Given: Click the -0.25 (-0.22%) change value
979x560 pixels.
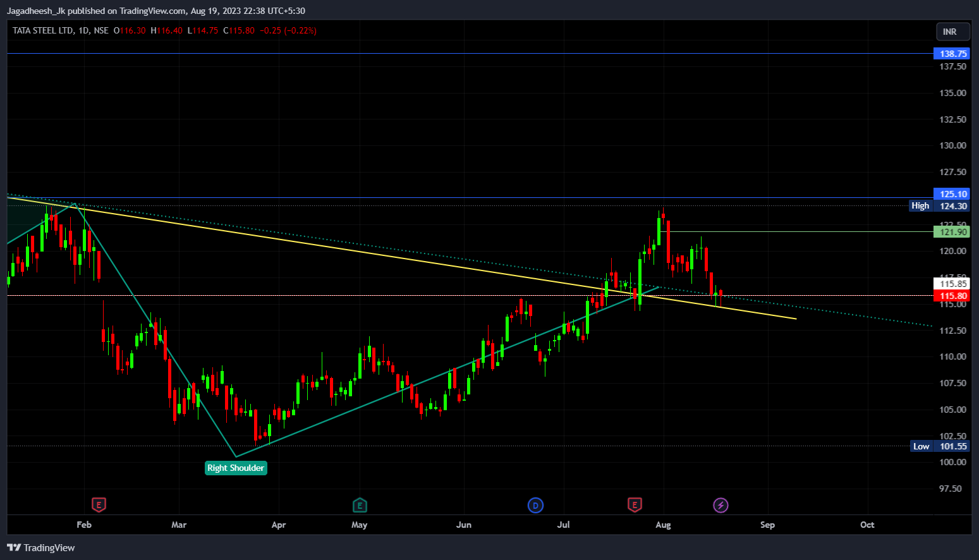Looking at the screenshot, I should (x=288, y=30).
